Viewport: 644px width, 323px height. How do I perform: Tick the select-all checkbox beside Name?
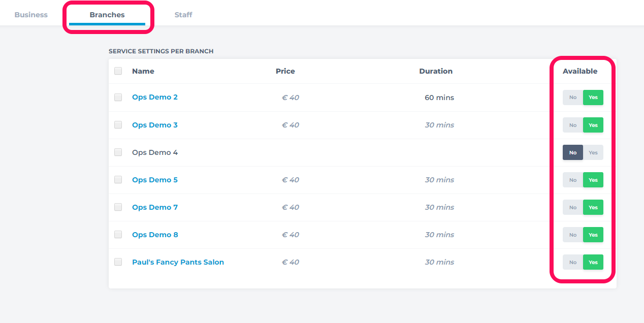[x=118, y=71]
